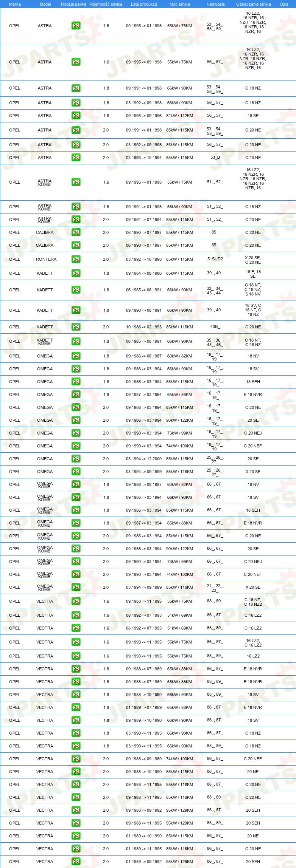Click fuel icon in ASTRA 1.8 09.1991 -> 01.1998 row

pyautogui.click(x=76, y=88)
